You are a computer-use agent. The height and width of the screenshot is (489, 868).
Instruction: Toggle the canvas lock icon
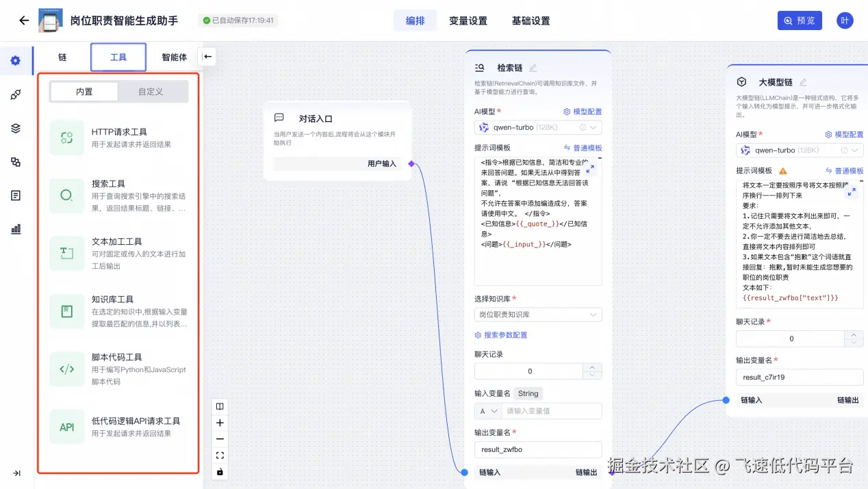tap(219, 472)
